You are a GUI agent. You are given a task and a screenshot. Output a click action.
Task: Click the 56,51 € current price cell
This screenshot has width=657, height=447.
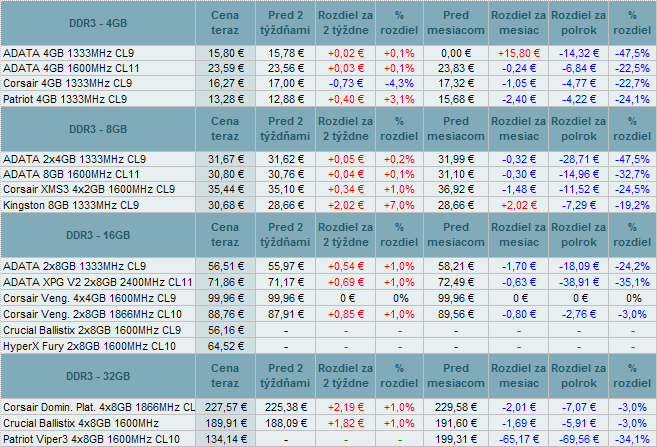[x=225, y=266]
